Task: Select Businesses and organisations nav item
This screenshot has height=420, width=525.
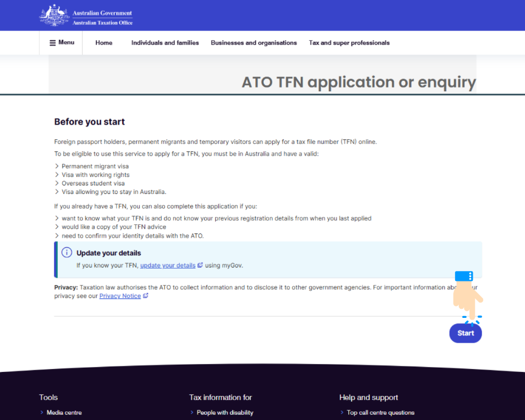Action: point(253,43)
